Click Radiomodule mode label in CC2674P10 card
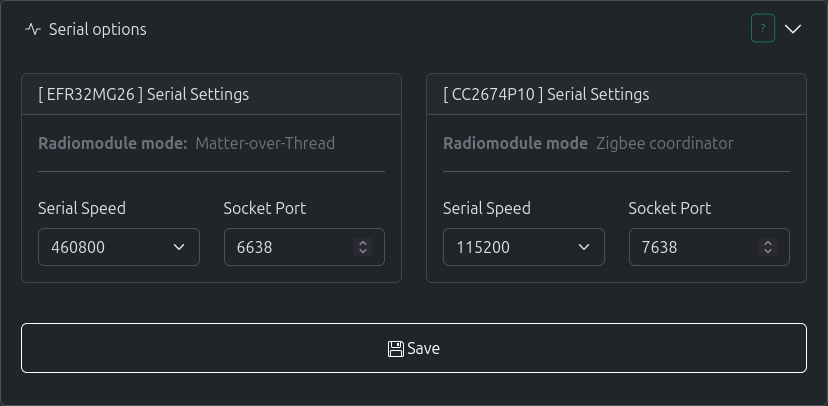The image size is (828, 406). (x=515, y=143)
